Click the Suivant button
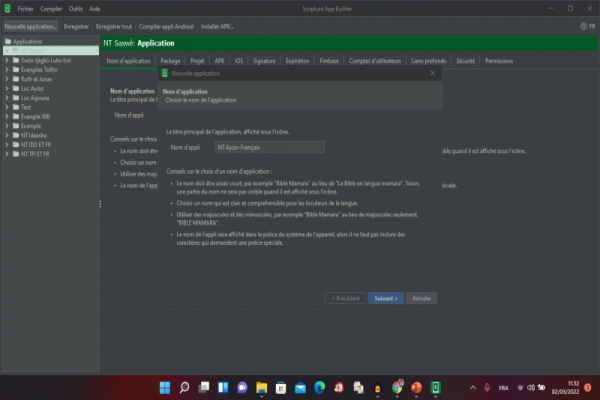Image resolution: width=600 pixels, height=400 pixels. (385, 298)
